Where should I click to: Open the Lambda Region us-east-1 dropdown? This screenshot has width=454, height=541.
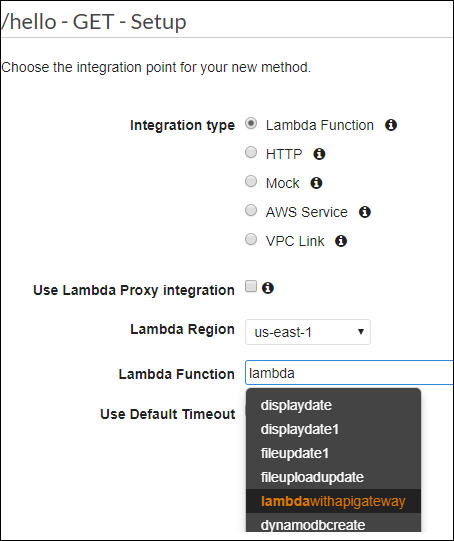(308, 332)
